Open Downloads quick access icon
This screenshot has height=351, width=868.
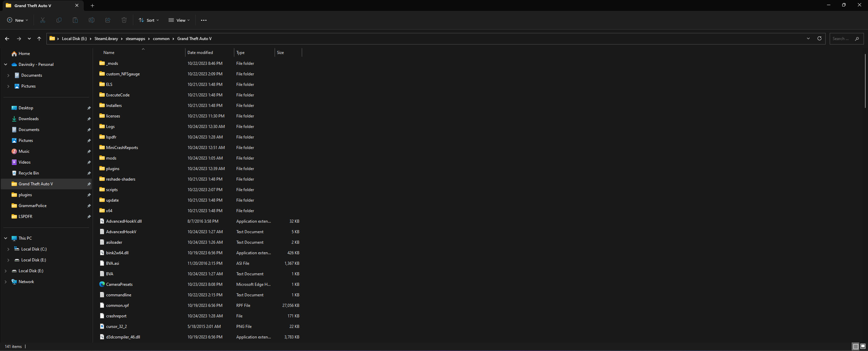[14, 119]
